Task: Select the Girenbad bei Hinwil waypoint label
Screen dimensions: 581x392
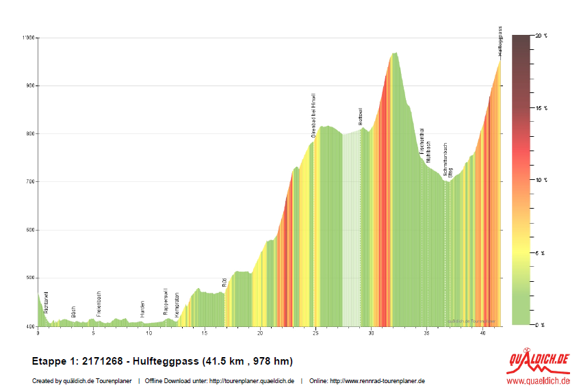Action: coord(313,115)
